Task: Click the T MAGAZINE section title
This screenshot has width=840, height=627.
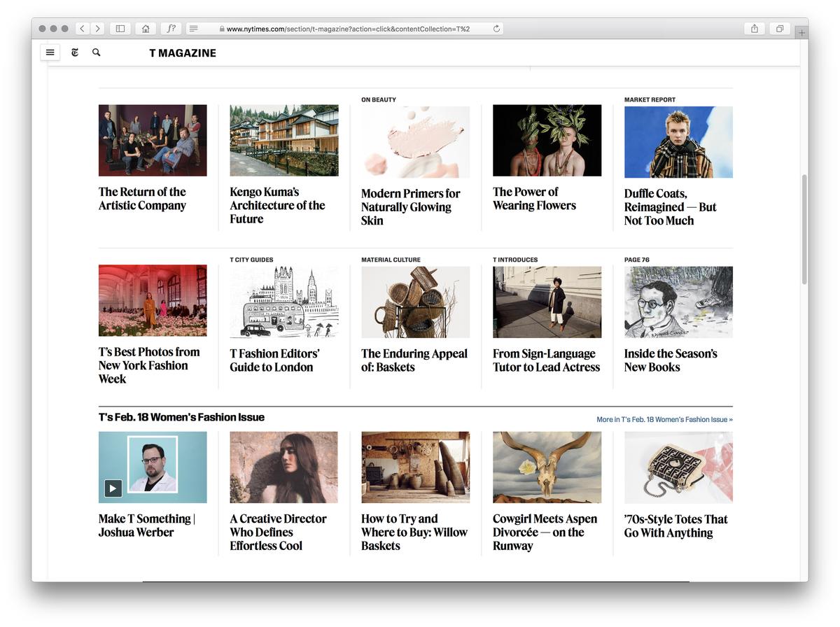Action: coord(183,53)
